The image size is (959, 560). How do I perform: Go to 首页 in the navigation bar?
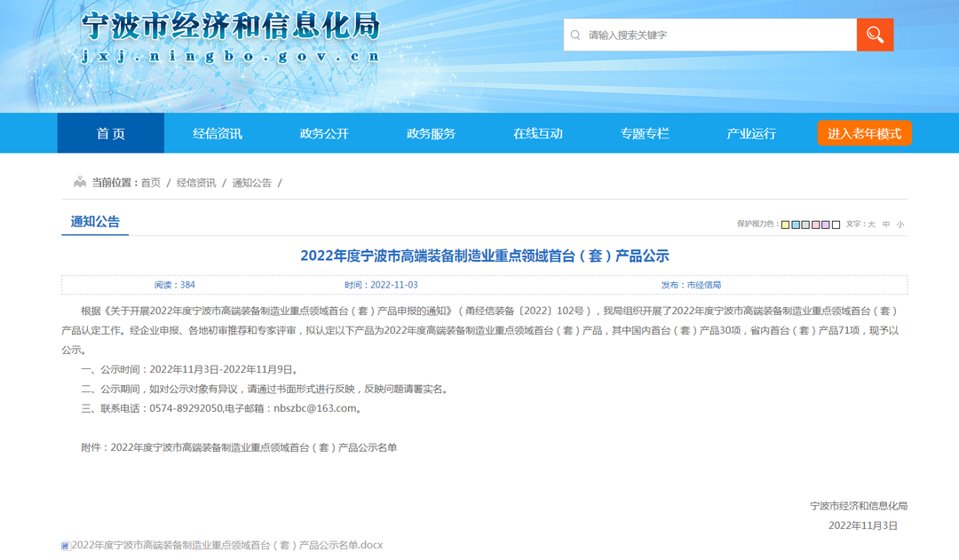[x=111, y=133]
